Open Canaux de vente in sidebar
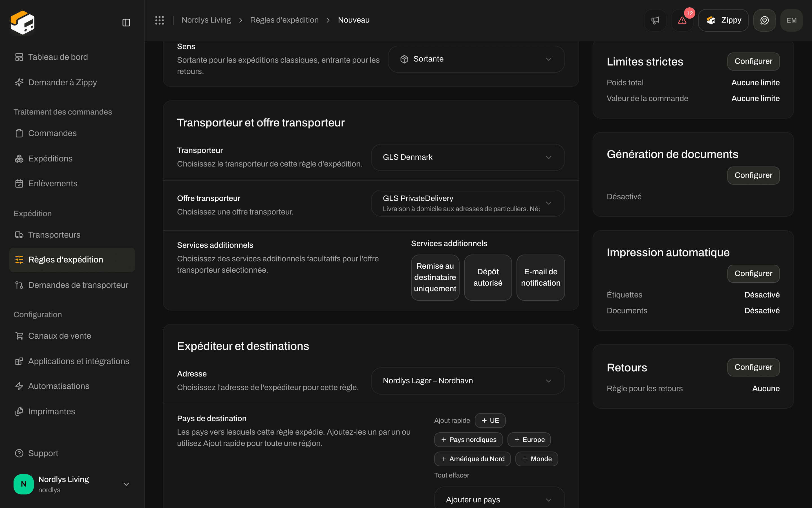812x508 pixels. [x=72, y=336]
